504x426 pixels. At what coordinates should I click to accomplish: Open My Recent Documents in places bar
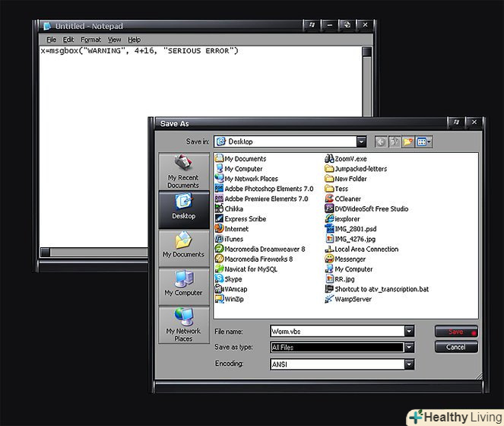(x=183, y=172)
